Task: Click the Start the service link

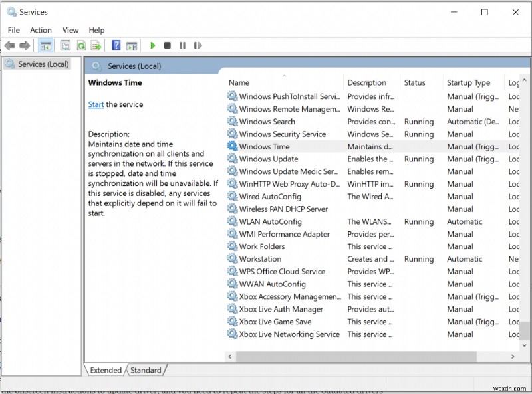Action: coord(96,104)
